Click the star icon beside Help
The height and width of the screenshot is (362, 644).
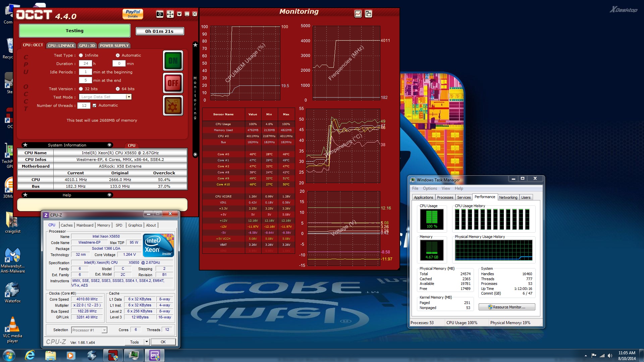(x=25, y=195)
